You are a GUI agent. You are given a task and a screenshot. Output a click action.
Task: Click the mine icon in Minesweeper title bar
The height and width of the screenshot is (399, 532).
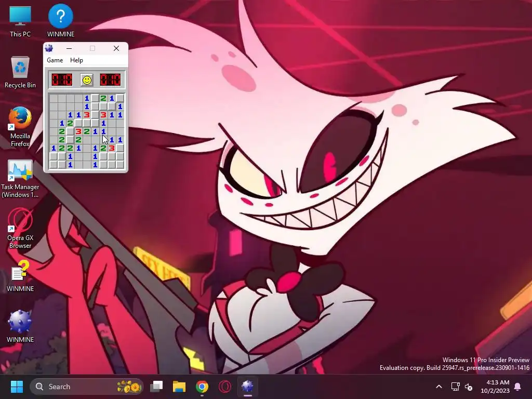tap(49, 48)
